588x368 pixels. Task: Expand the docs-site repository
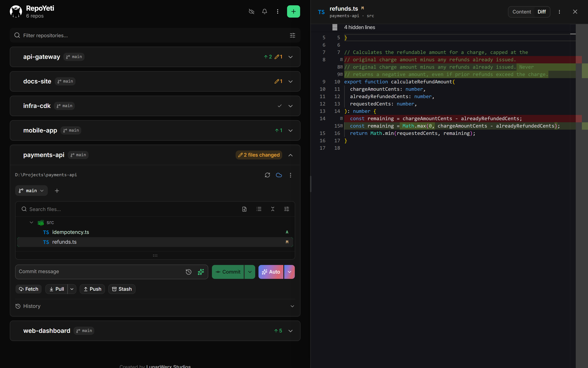click(290, 82)
